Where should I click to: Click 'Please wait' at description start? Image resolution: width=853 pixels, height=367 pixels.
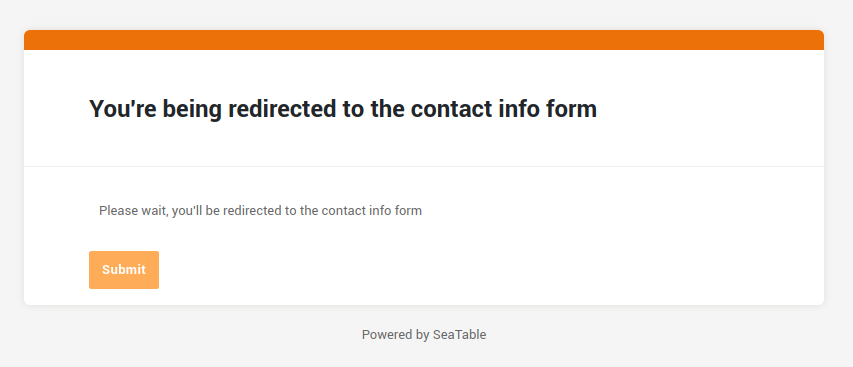(132, 210)
